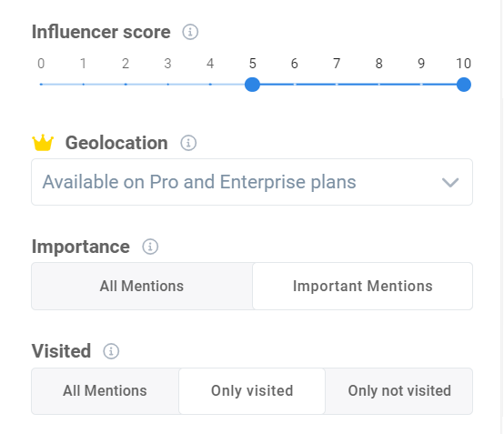Viewport: 504px width, 434px height.
Task: Choose Only visited filter
Action: tap(252, 391)
